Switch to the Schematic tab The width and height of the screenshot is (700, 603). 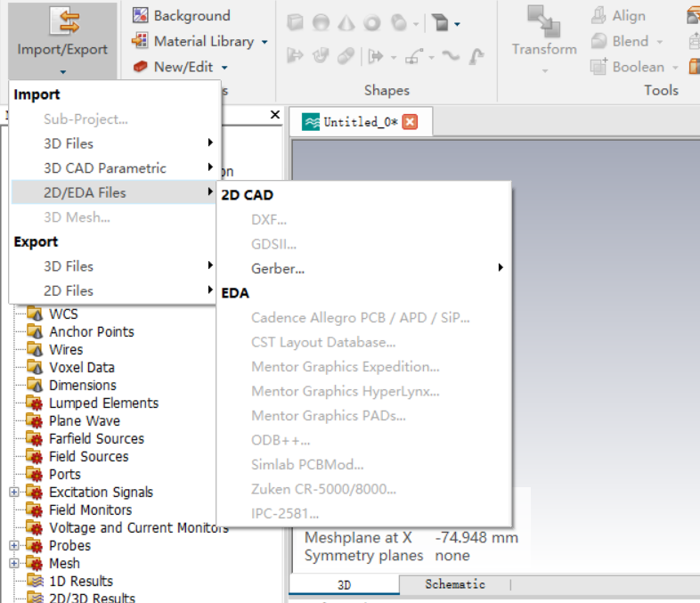click(x=454, y=584)
